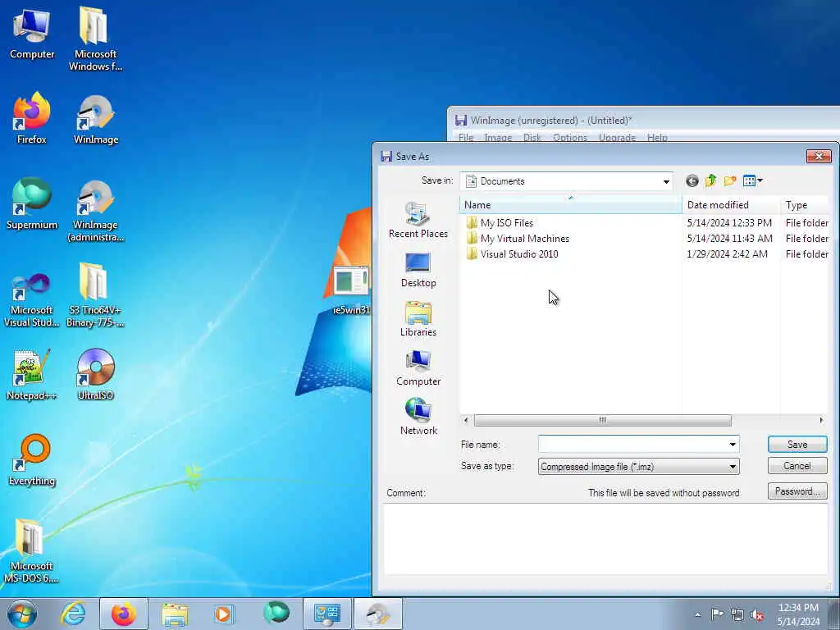
Task: Expand the Save as type dropdown
Action: [733, 467]
